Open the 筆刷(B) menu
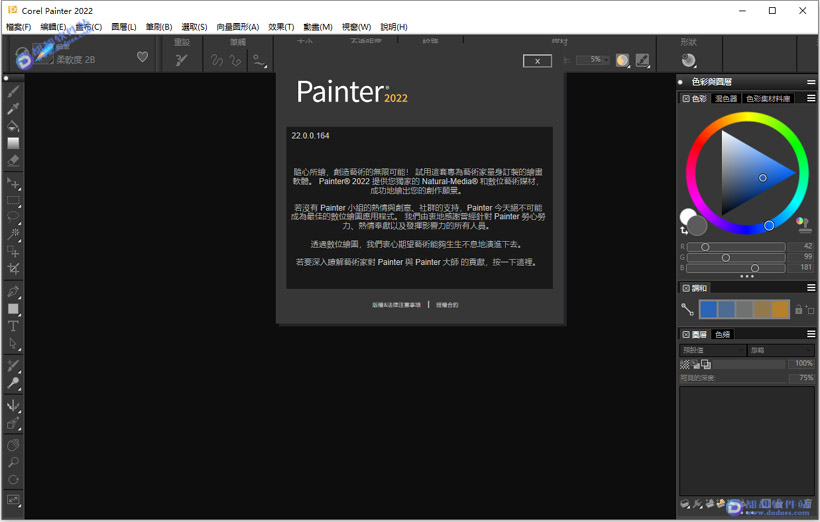820x522 pixels. coord(159,27)
